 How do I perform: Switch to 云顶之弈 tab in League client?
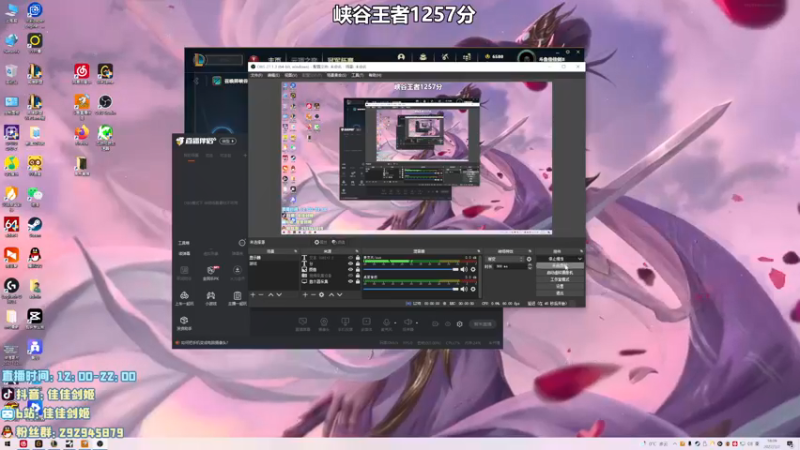tap(304, 60)
